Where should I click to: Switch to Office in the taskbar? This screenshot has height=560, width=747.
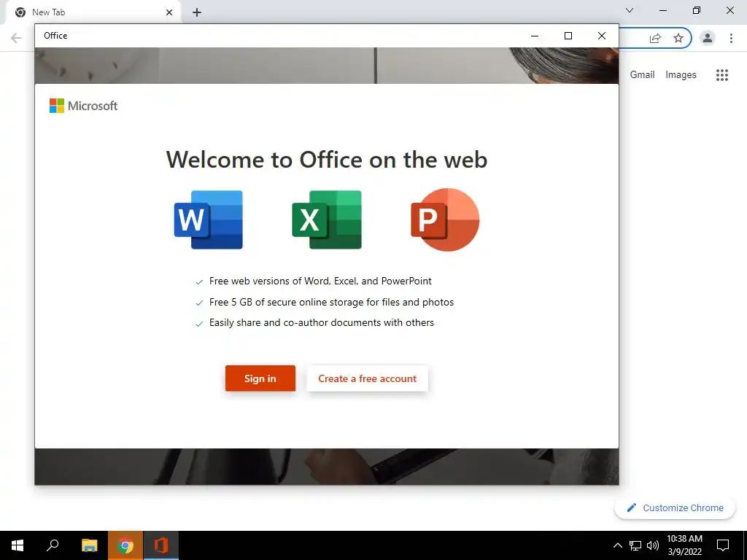point(161,545)
